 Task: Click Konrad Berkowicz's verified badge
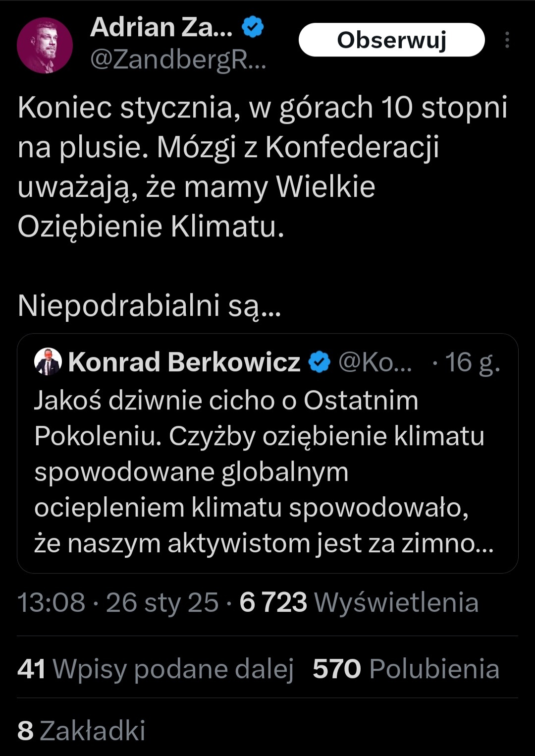pos(320,362)
